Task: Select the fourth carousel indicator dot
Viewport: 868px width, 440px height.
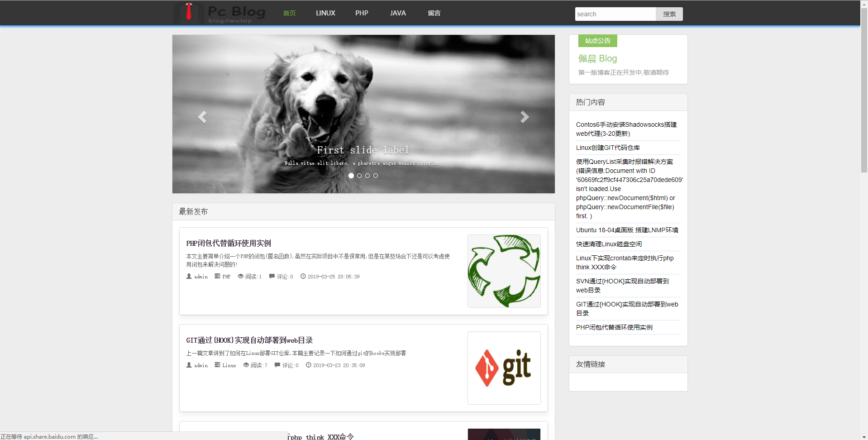Action: pos(376,176)
